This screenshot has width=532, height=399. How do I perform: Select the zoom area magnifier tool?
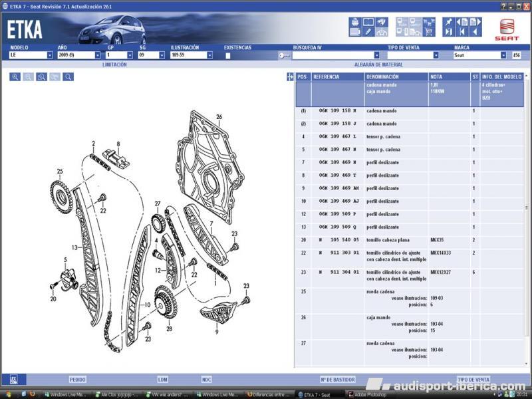point(41,76)
